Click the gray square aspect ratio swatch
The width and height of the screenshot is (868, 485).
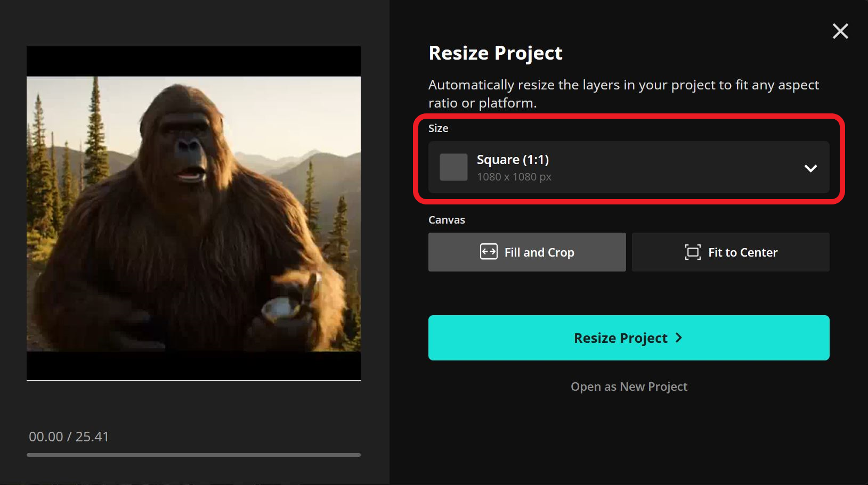pos(452,167)
